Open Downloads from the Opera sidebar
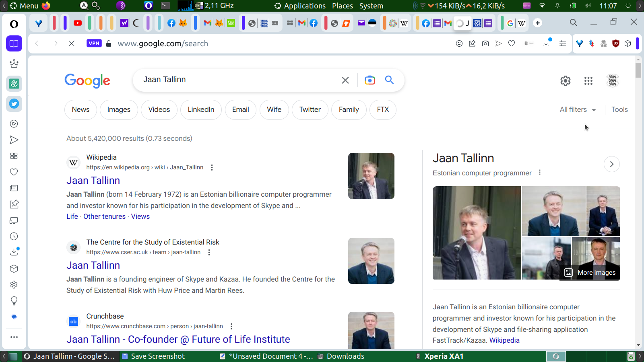Viewport: 644px width, 362px height. coord(14,252)
